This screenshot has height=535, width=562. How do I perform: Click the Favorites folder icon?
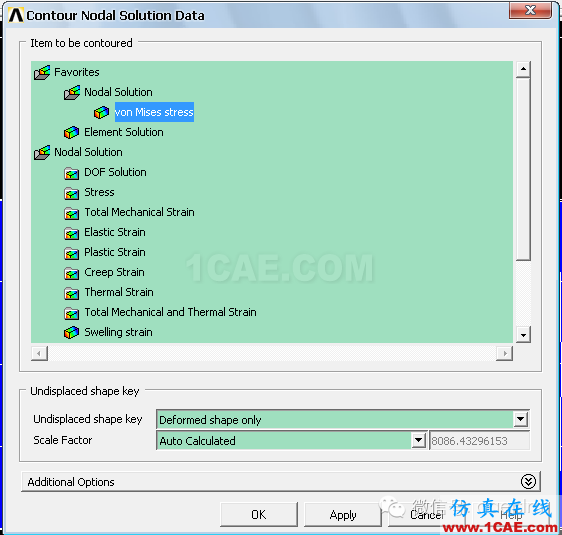coord(42,73)
